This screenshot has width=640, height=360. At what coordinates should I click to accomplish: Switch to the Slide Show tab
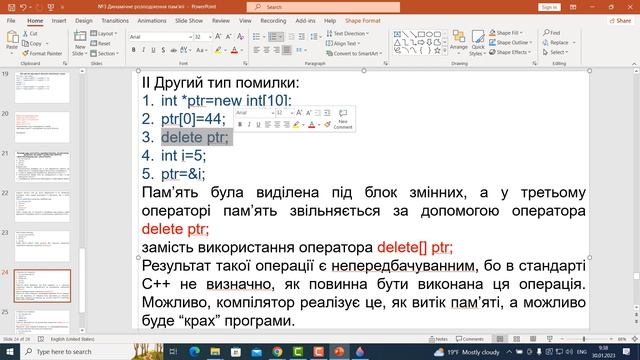pyautogui.click(x=189, y=20)
